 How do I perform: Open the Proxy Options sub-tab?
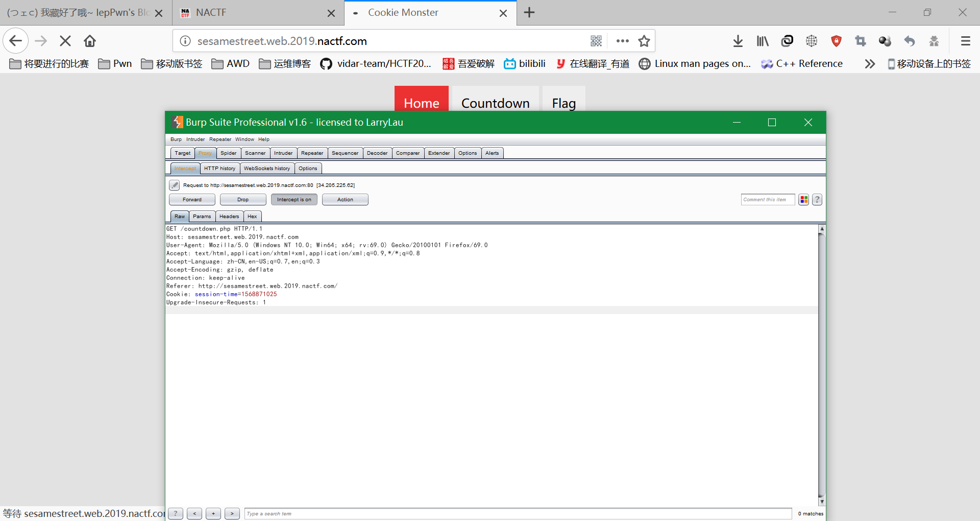308,169
